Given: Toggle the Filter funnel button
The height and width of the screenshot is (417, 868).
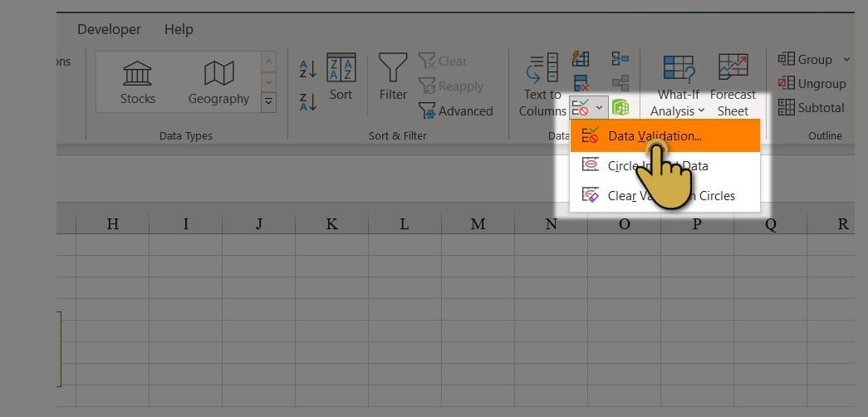Looking at the screenshot, I should pyautogui.click(x=393, y=77).
